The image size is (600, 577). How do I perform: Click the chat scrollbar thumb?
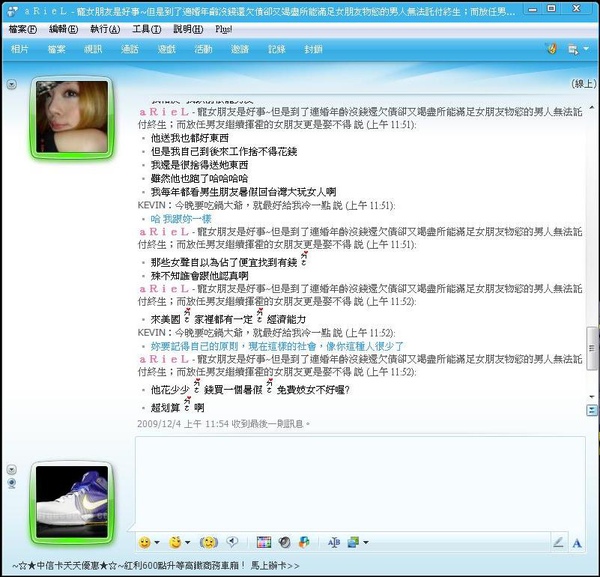click(x=592, y=348)
